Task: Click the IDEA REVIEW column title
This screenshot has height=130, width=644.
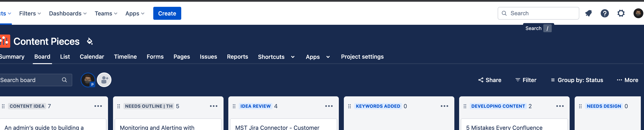Action: (x=256, y=106)
